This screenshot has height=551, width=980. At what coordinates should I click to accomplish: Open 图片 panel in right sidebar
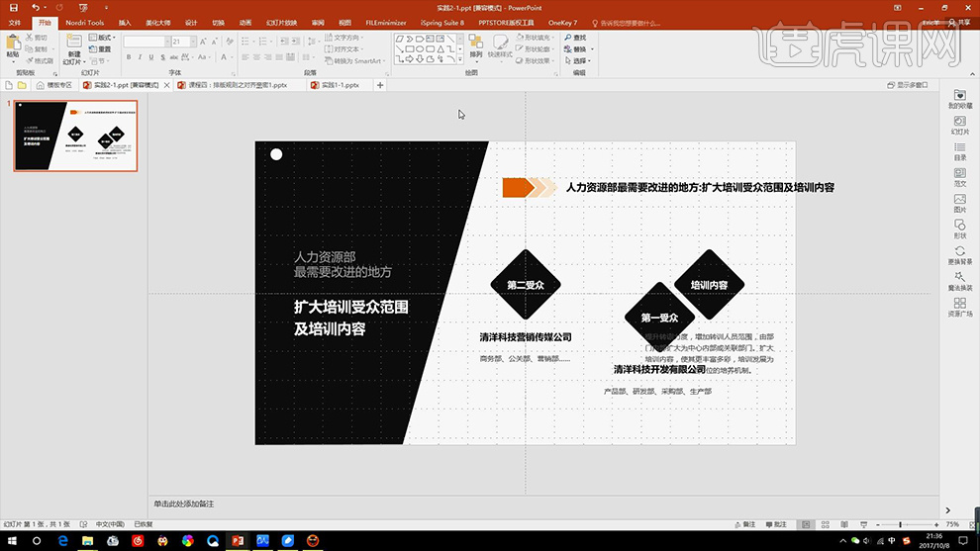(x=959, y=203)
